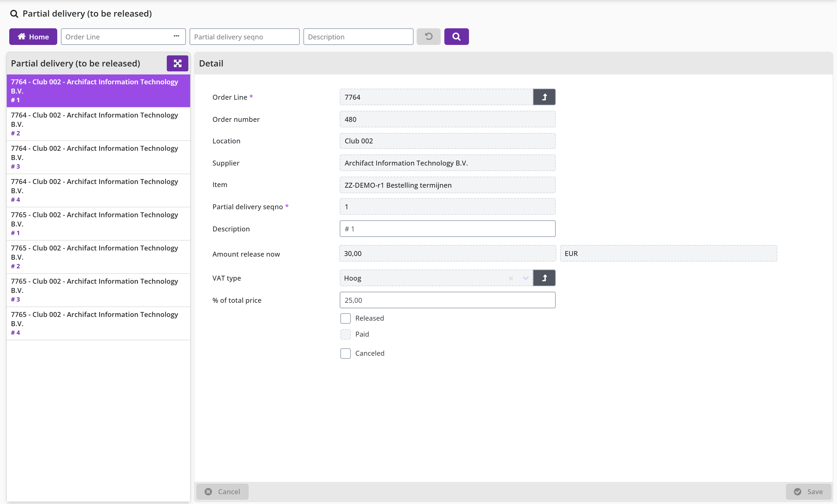Click the purple search magnifier button
Screen dimensions: 837x504
tap(456, 37)
